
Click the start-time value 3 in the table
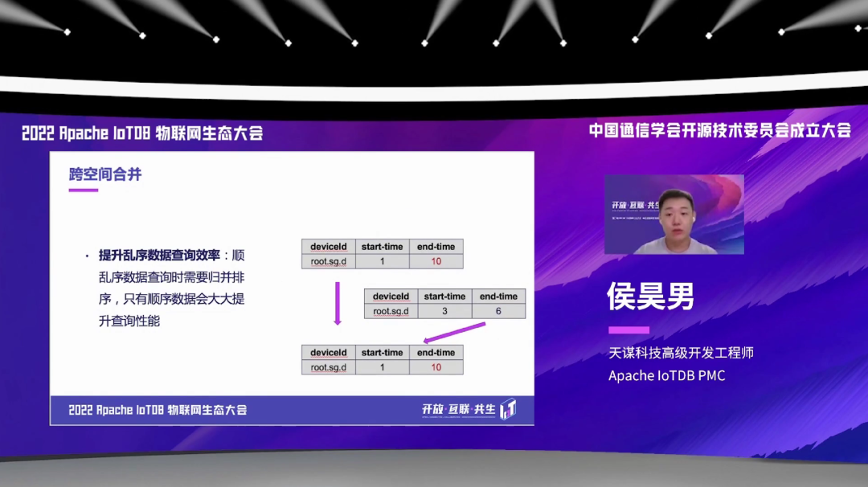(x=444, y=311)
